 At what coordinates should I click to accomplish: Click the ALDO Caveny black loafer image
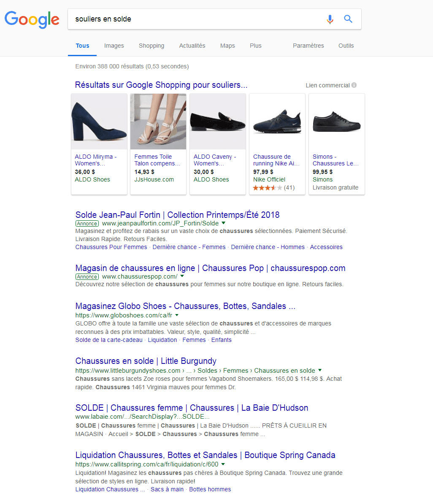coord(218,122)
